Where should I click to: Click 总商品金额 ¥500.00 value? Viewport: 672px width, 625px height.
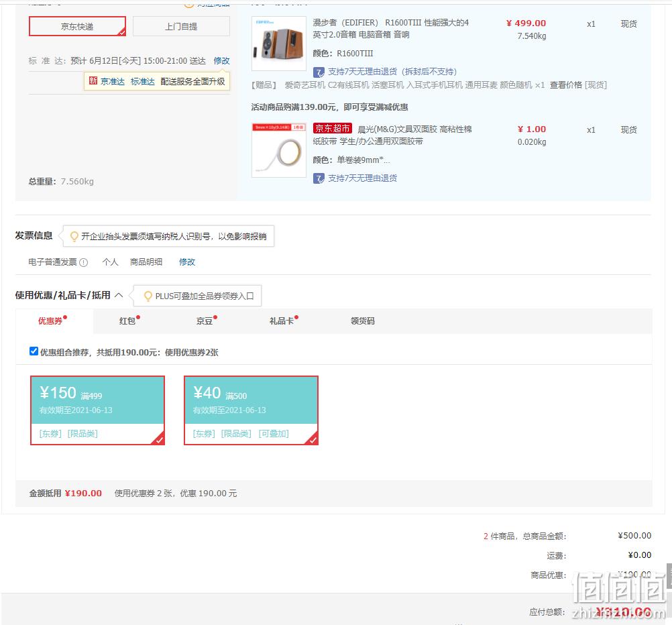[x=634, y=535]
